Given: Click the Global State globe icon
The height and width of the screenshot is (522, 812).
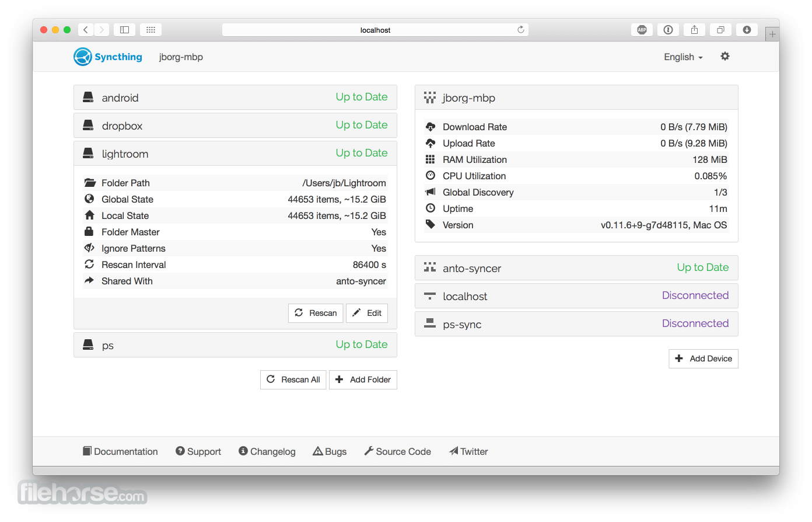Looking at the screenshot, I should pos(89,199).
